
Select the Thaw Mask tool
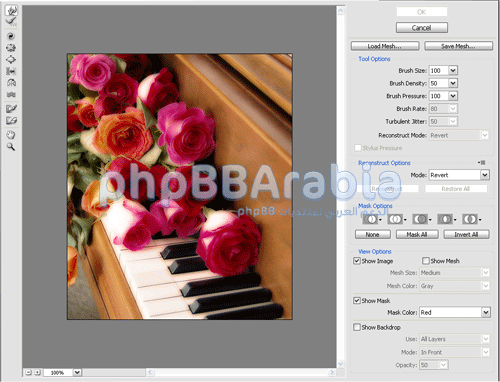11,120
